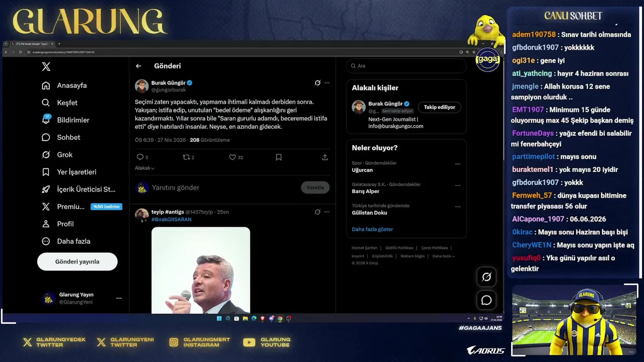This screenshot has height=362, width=644.
Task: Open more options on Burak Güngör's post
Action: 327,83
